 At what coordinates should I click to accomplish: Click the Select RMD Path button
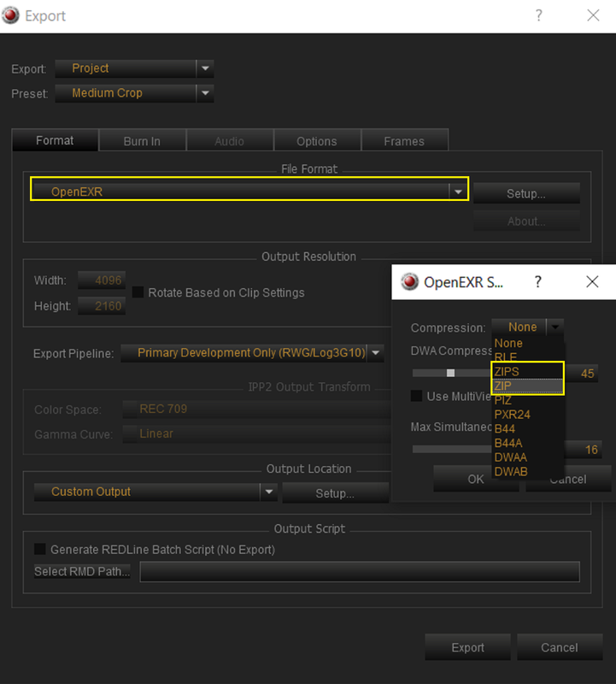(82, 571)
